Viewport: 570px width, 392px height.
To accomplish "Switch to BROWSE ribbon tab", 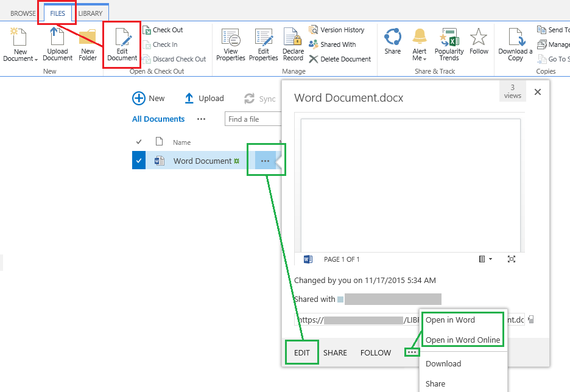I will point(23,13).
